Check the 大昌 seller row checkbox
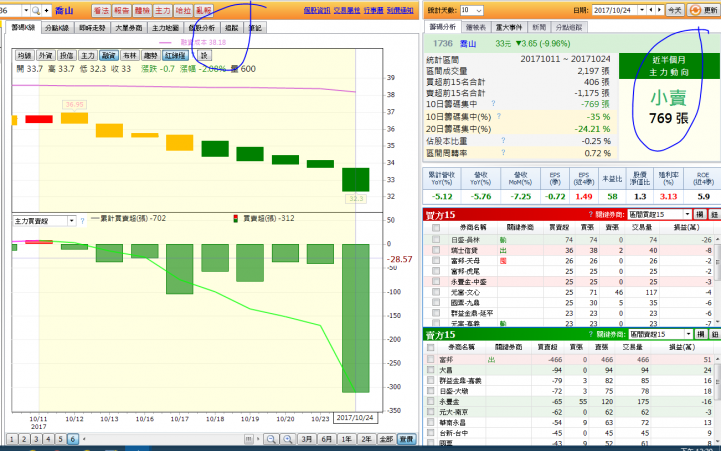Screen dimensions: 721x451 coord(430,370)
